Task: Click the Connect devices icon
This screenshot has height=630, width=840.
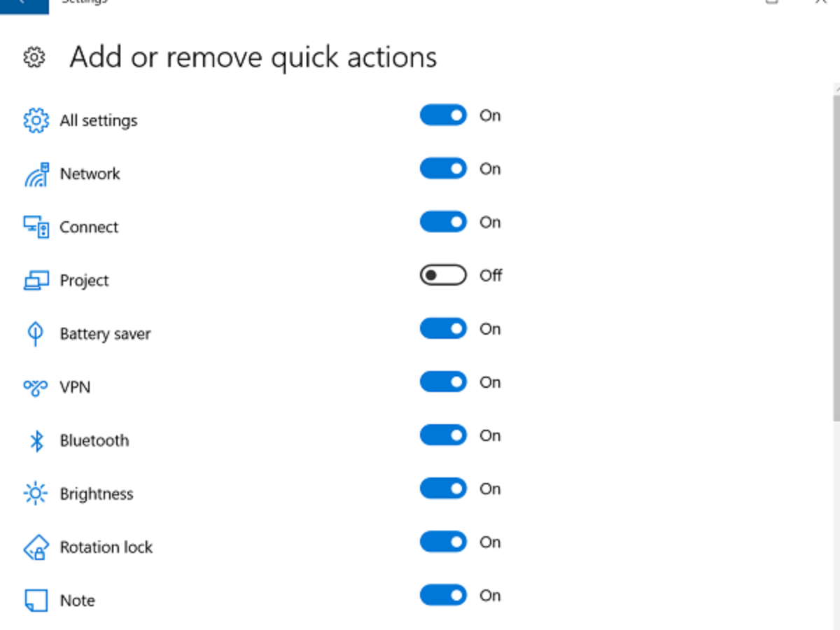Action: [x=36, y=227]
